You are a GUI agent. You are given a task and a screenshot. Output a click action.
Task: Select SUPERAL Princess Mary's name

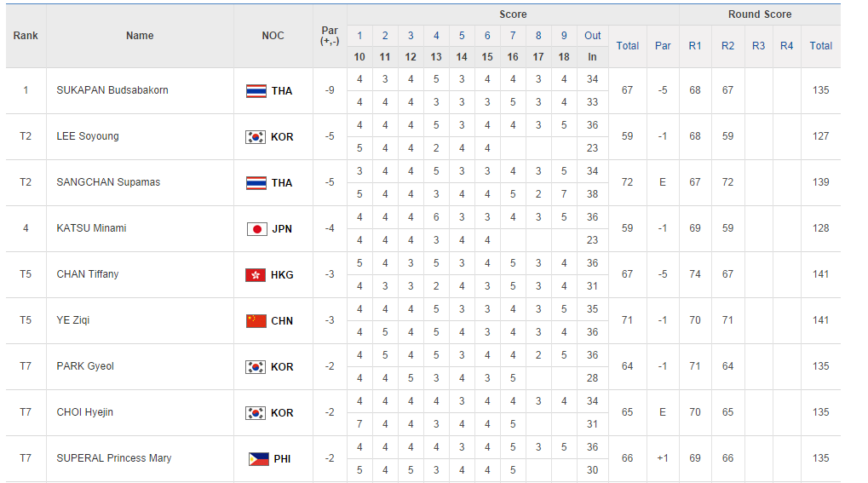pos(114,458)
